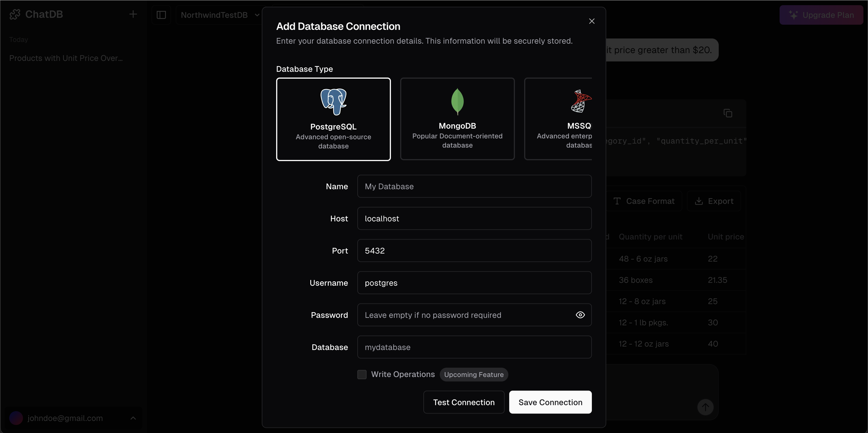Start new chat with plus icon

pos(133,14)
